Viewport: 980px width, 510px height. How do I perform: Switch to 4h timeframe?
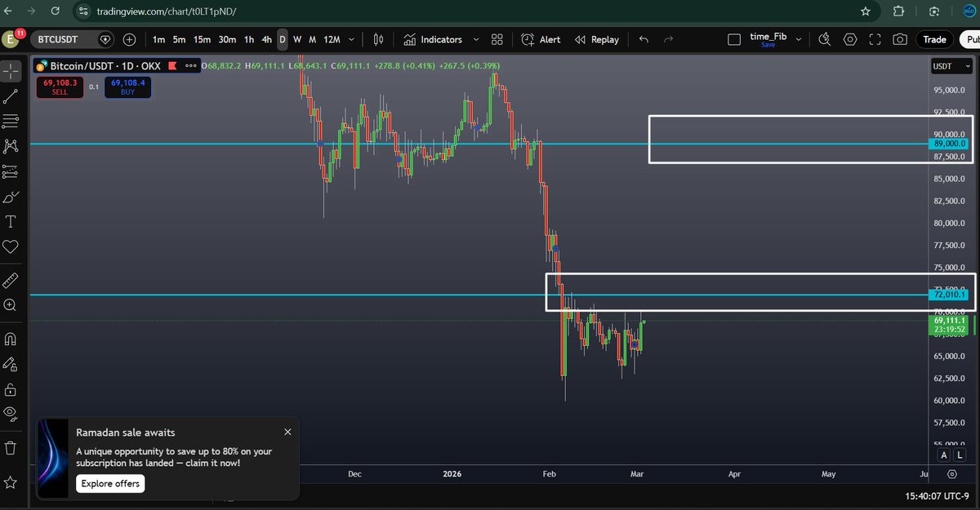[x=266, y=39]
